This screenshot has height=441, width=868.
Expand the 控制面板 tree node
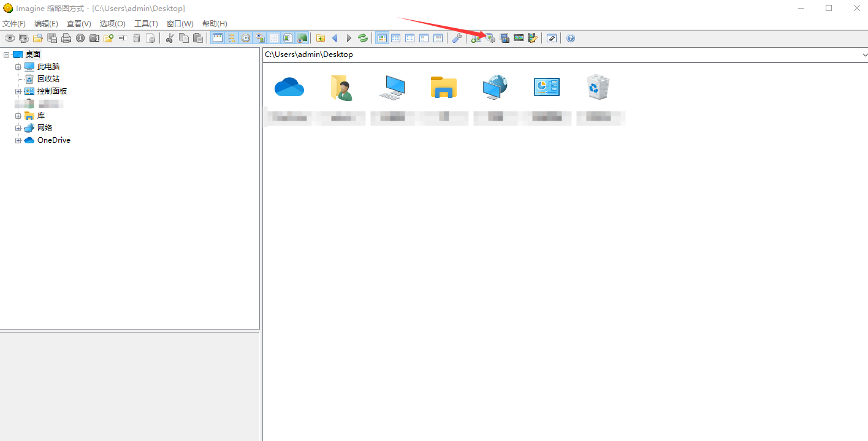pyautogui.click(x=18, y=91)
